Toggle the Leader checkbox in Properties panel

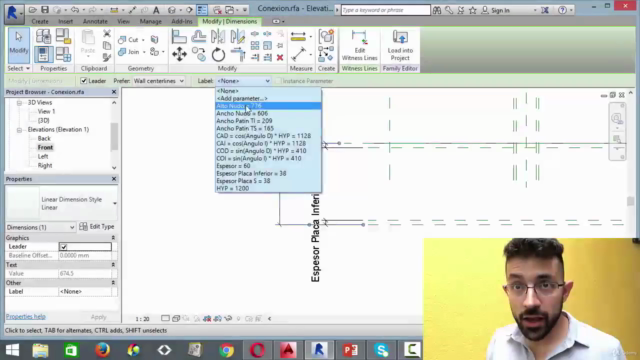click(63, 247)
